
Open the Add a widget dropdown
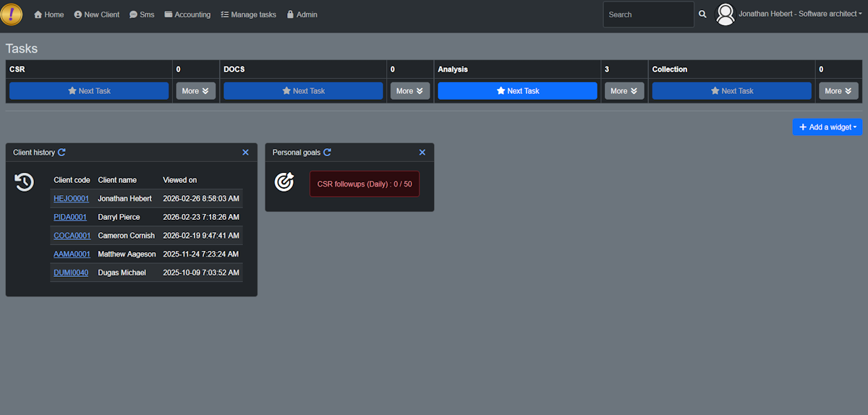[827, 127]
